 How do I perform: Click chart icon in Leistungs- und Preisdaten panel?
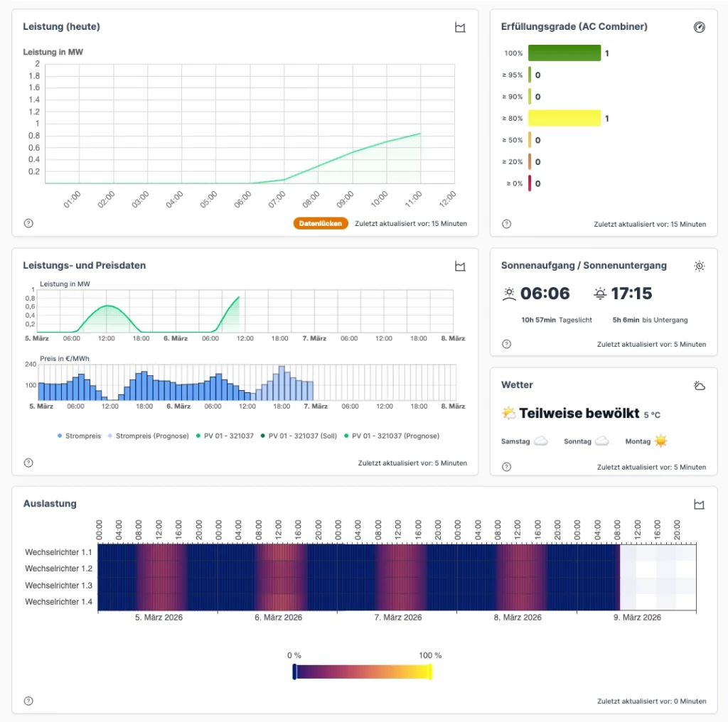click(460, 266)
